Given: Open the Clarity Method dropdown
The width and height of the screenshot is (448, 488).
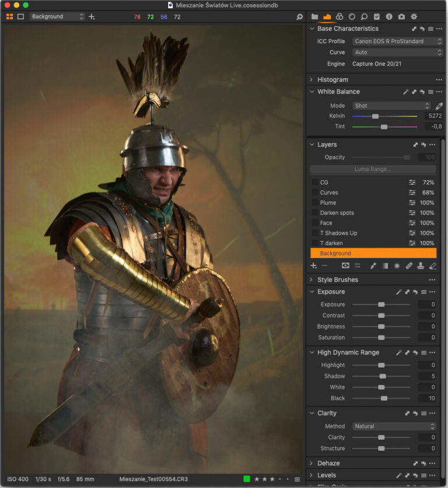Looking at the screenshot, I should [x=394, y=426].
